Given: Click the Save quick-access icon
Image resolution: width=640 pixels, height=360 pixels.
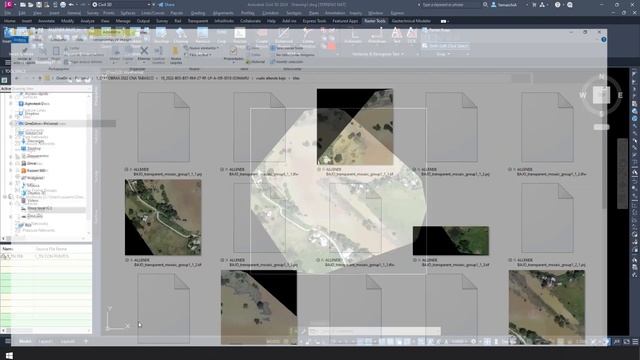Looking at the screenshot, I should pos(39,5).
